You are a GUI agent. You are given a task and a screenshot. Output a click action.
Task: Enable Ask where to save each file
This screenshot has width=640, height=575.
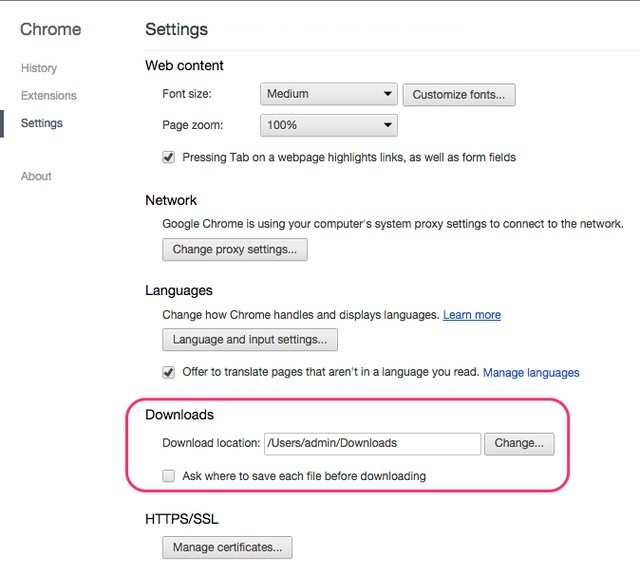168,476
